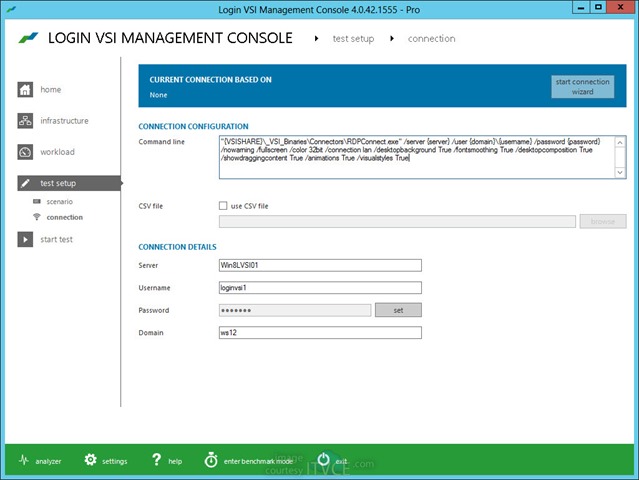Viewport: 639px width, 480px height.
Task: Click the Username input field
Action: [320, 288]
